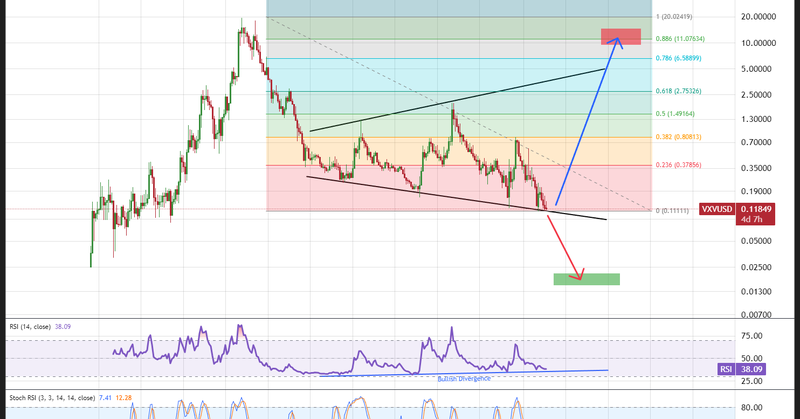Click the VXVUSD symbol tag on price axis
Image resolution: width=800 pixels, height=419 pixels.
point(717,209)
